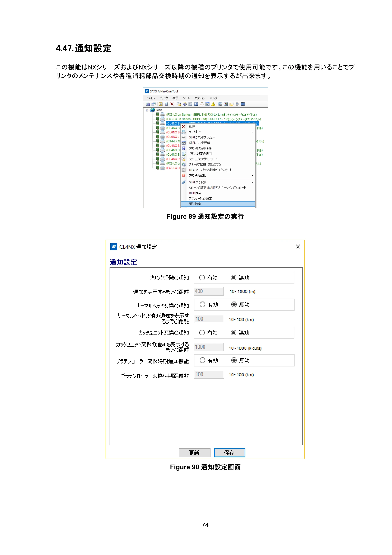Screen dimensions: 392x555
Task: Select the red CL6NX-J printer row
Action: (173, 137)
